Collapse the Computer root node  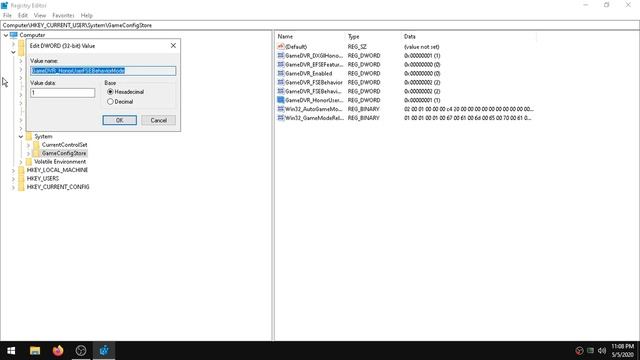point(6,35)
